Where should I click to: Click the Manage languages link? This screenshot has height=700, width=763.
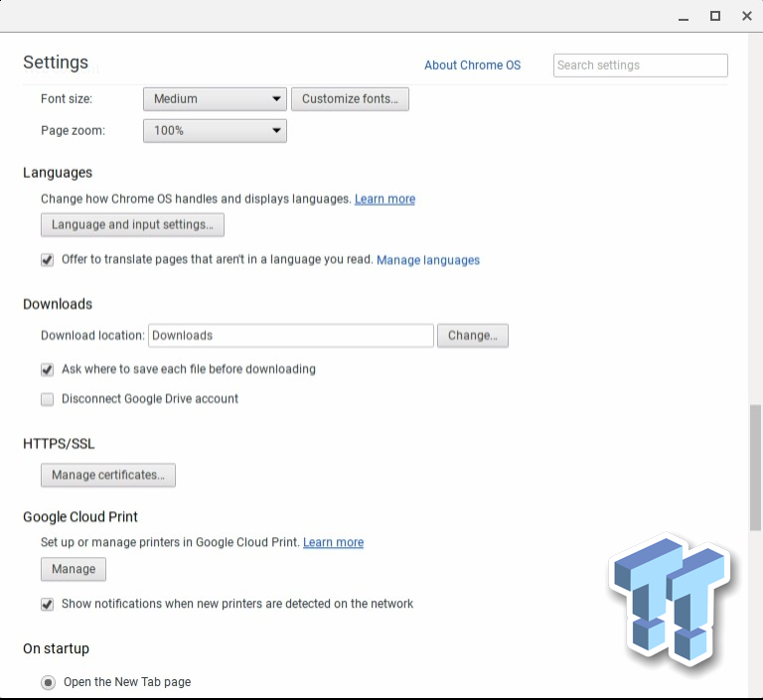tap(428, 260)
